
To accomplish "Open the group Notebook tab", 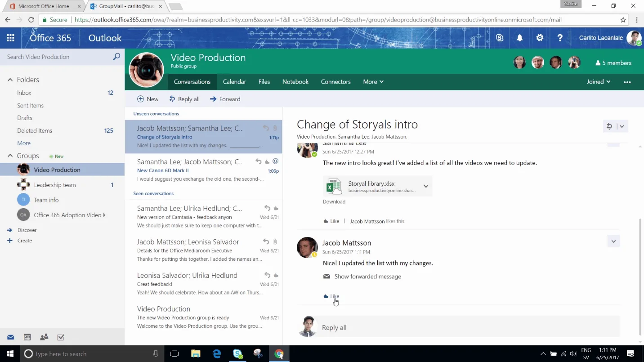I will [x=295, y=82].
